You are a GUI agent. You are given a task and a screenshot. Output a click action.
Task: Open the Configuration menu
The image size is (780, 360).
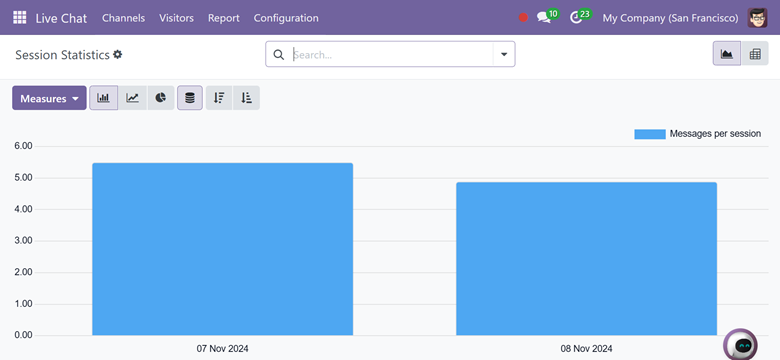coord(286,18)
